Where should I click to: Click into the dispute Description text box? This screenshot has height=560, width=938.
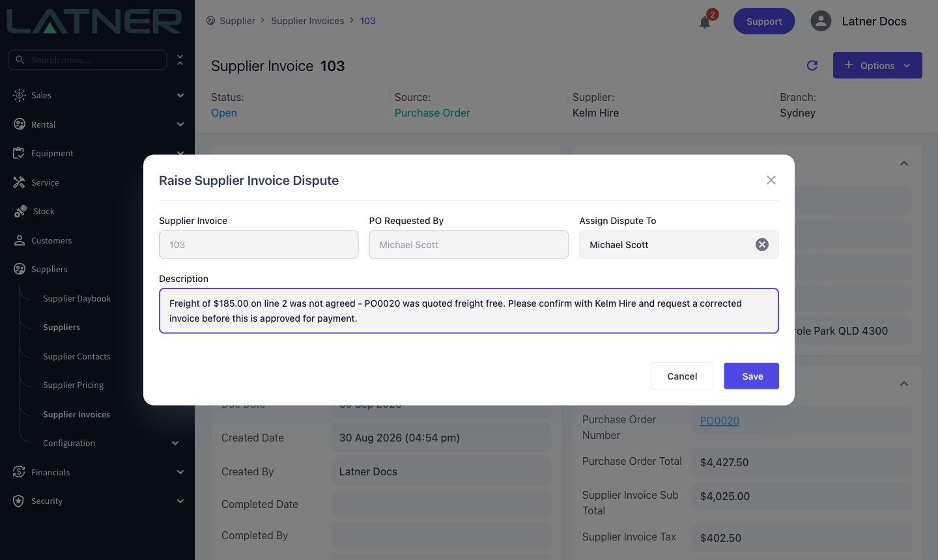(469, 311)
